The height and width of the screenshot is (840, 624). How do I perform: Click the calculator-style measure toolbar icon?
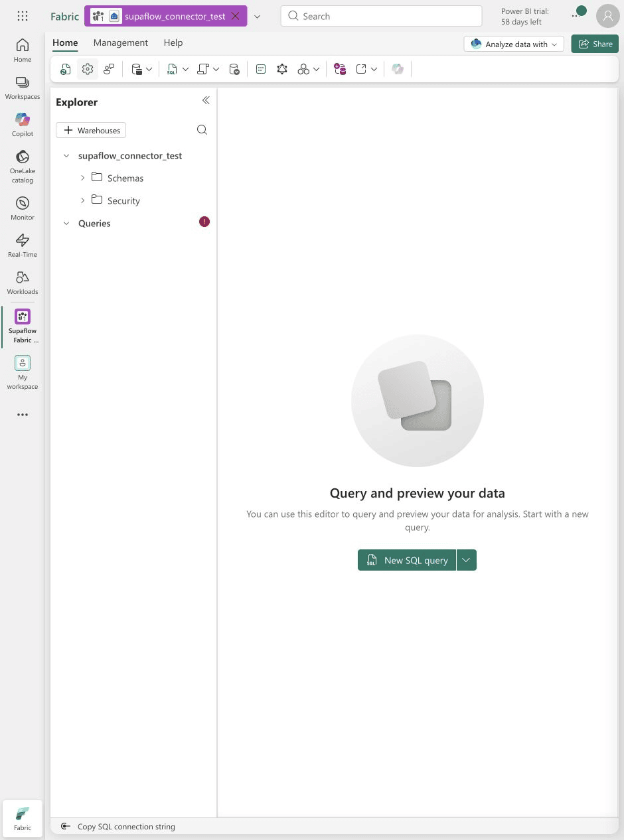(261, 69)
